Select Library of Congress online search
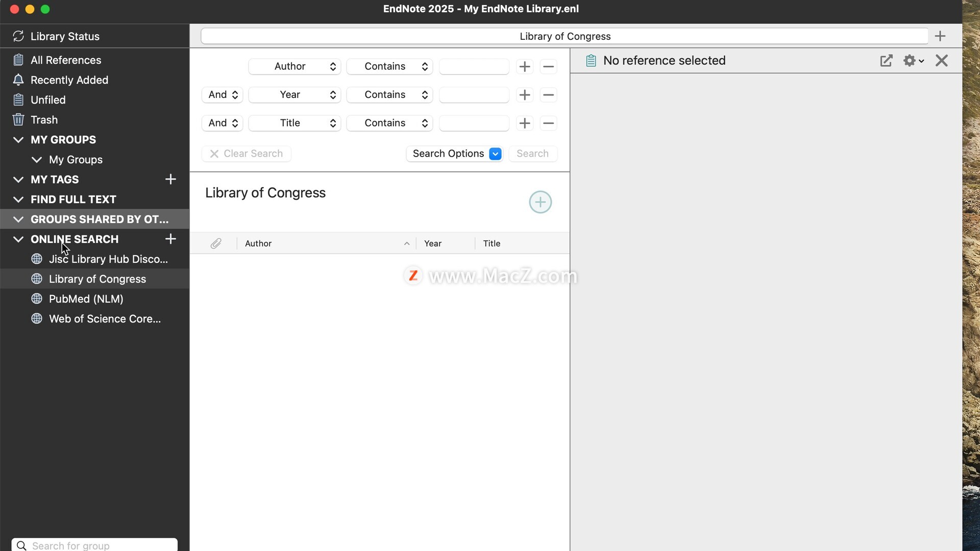The width and height of the screenshot is (980, 551). tap(94, 279)
